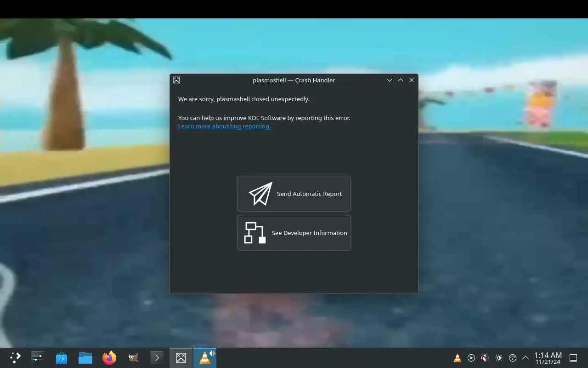
Task: Open See Developer Information
Action: pos(294,233)
